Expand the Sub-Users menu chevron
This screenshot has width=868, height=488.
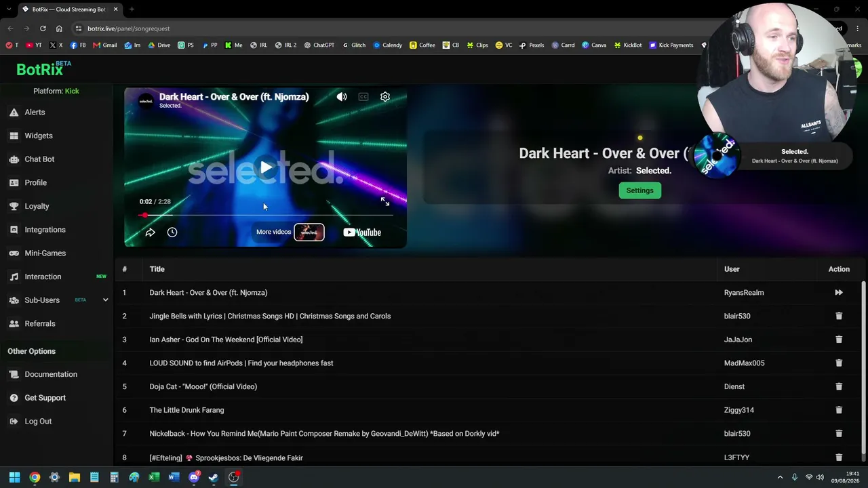point(105,300)
